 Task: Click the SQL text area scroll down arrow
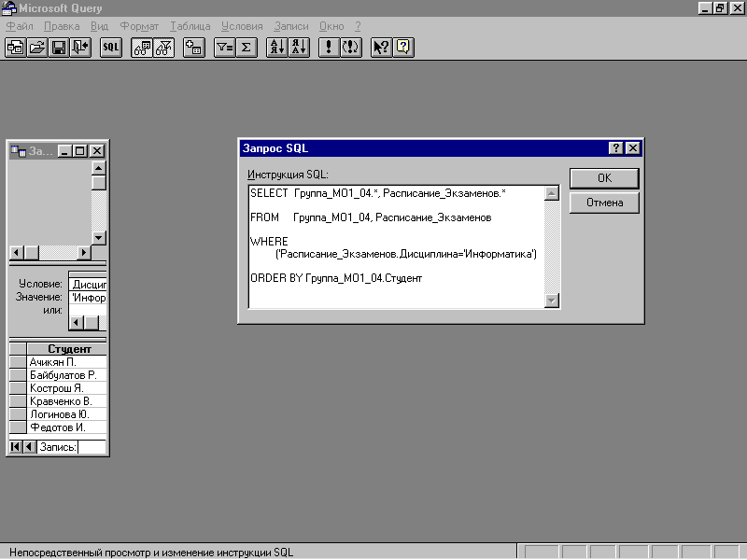pos(552,301)
